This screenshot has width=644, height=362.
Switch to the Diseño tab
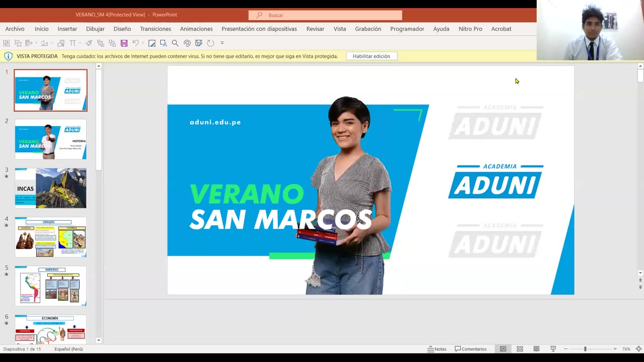click(x=122, y=29)
